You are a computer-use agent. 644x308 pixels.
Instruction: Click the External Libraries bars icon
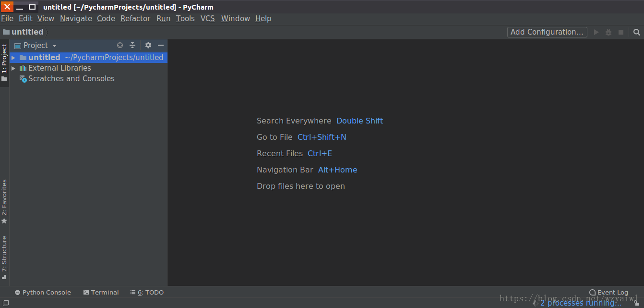point(23,68)
